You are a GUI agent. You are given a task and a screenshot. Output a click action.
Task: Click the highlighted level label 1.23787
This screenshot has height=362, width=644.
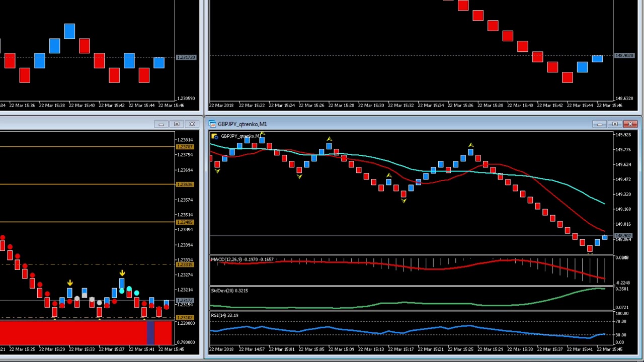[185, 147]
